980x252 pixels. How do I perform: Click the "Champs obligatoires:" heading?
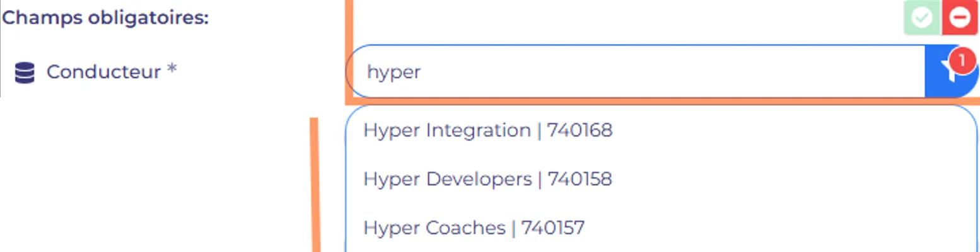coord(105,17)
